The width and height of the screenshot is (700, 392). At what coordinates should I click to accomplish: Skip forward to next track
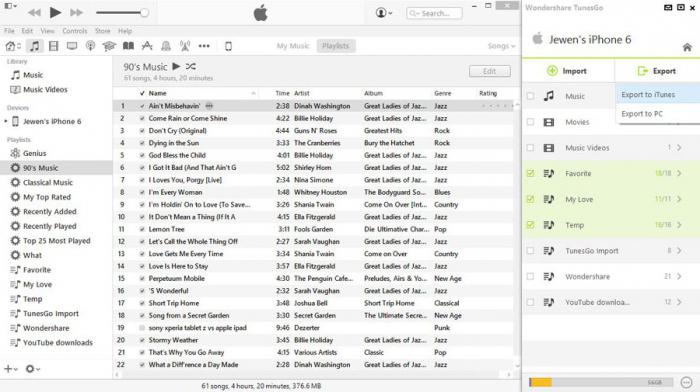click(76, 13)
